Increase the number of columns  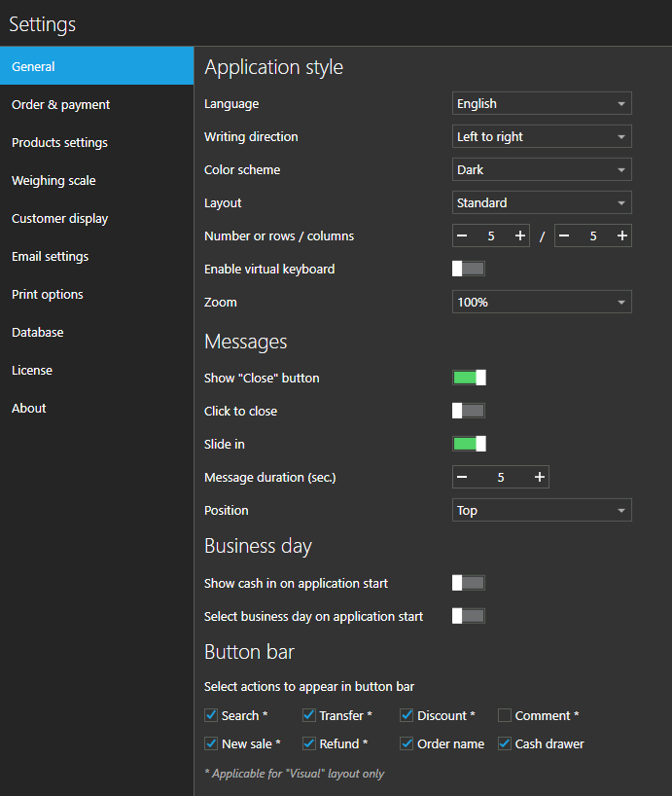click(622, 235)
